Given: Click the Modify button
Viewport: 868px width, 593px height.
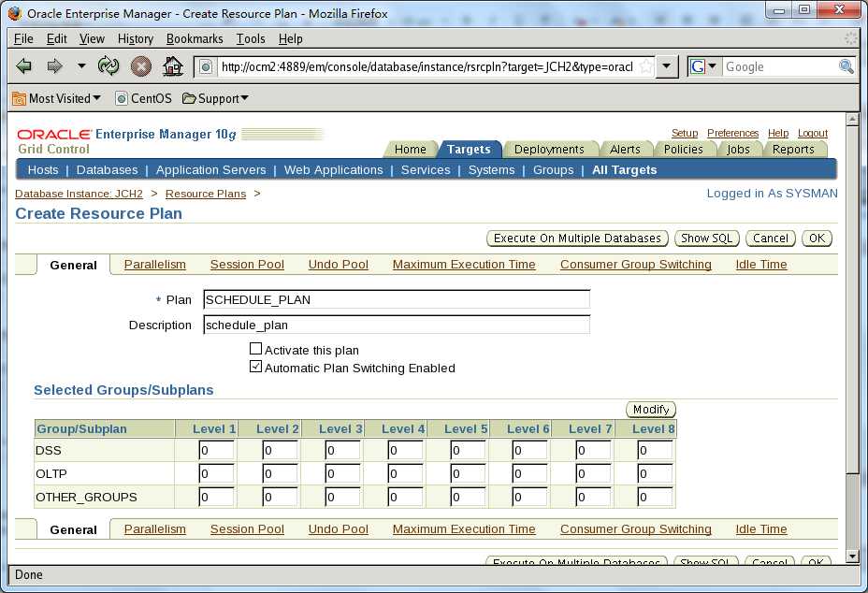Looking at the screenshot, I should click(651, 410).
